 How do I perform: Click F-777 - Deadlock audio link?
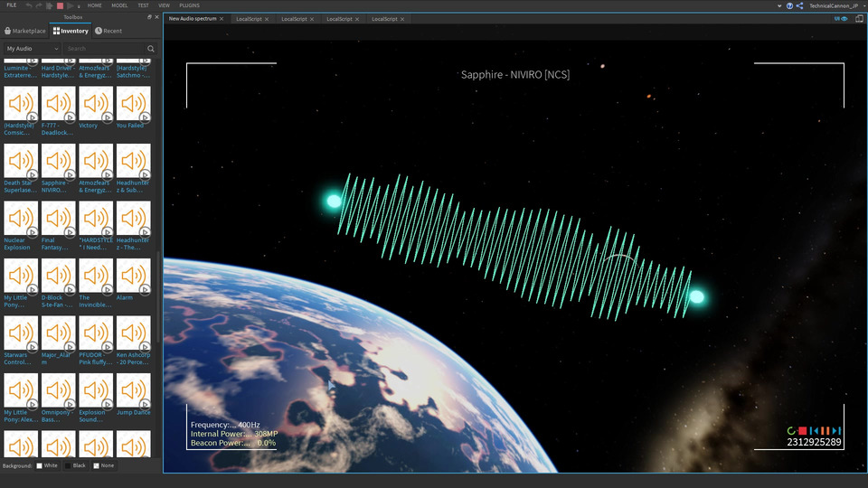coord(57,129)
